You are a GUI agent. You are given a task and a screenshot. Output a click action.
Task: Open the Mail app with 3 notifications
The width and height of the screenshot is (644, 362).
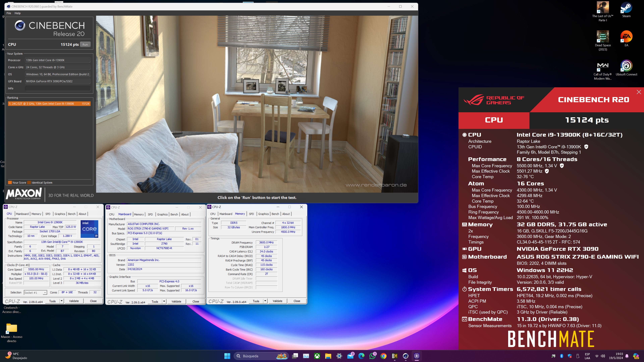[x=350, y=356]
